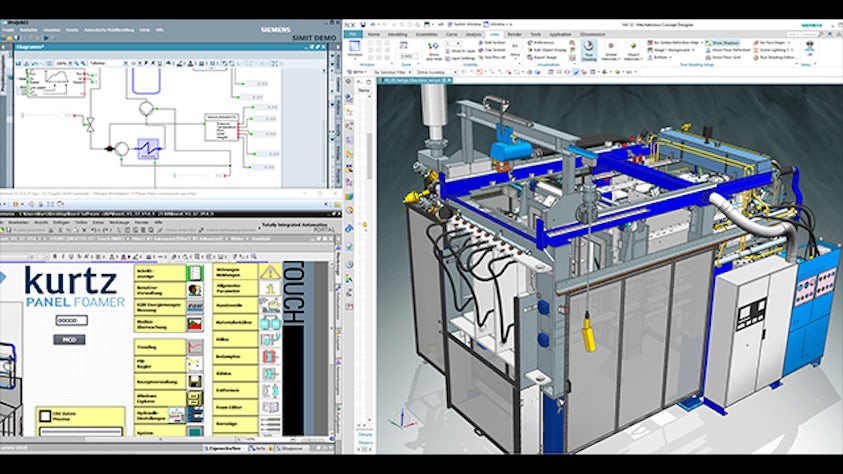The height and width of the screenshot is (474, 843).
Task: Open the Projekt menu in SIMIT
Action: tap(9, 30)
